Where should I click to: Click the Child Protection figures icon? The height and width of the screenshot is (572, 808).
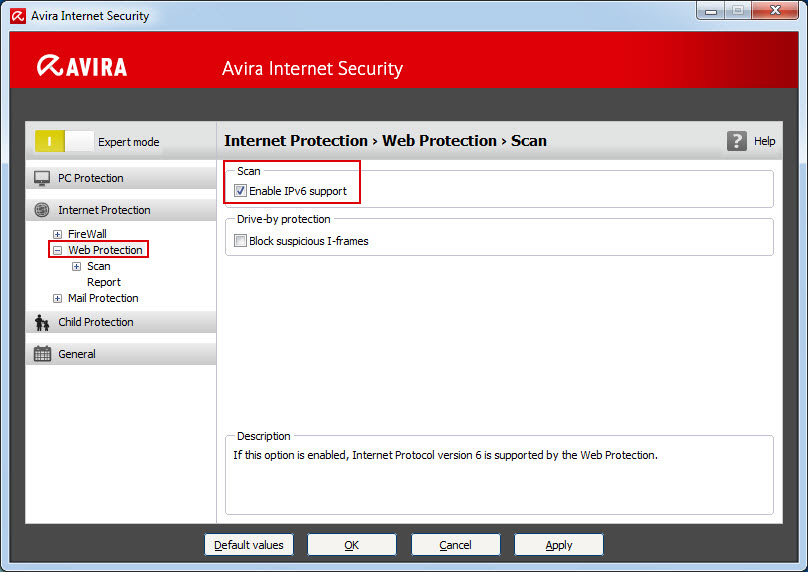pos(42,323)
